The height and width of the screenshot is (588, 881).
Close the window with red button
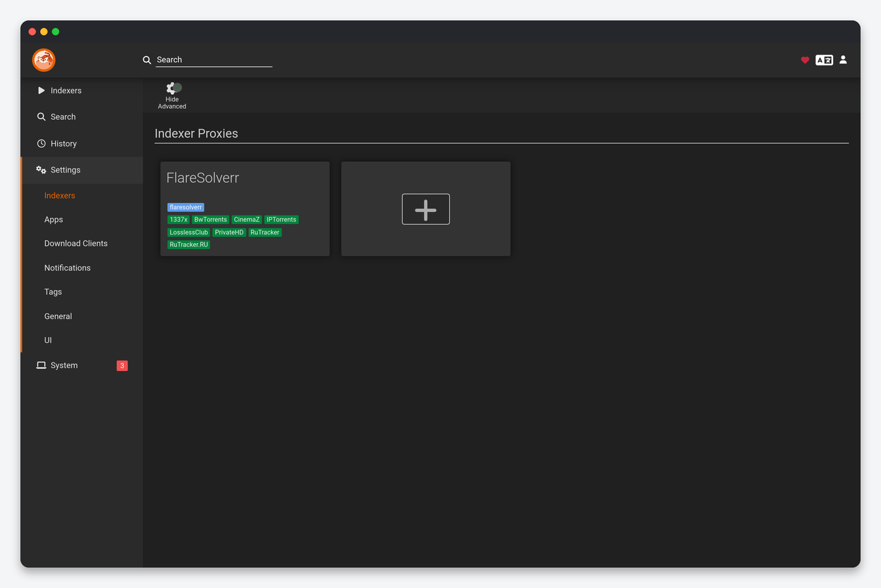point(32,32)
